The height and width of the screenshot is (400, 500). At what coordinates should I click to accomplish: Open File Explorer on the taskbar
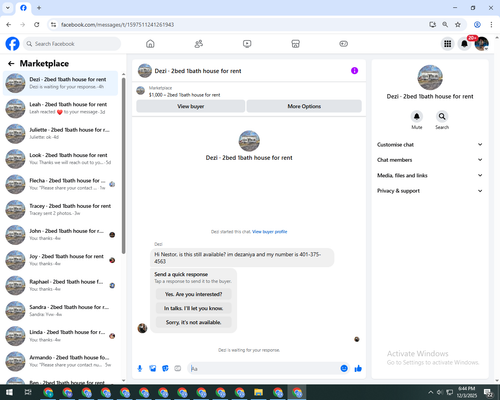click(x=258, y=392)
